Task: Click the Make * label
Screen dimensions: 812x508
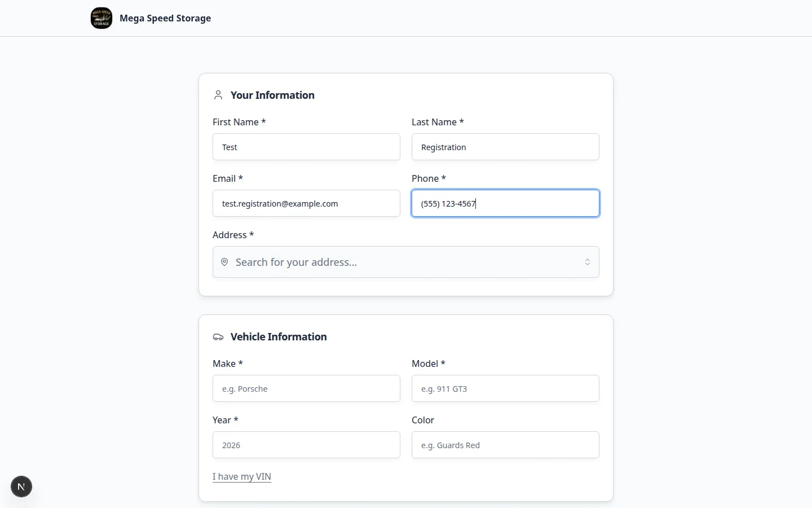Action: tap(228, 364)
